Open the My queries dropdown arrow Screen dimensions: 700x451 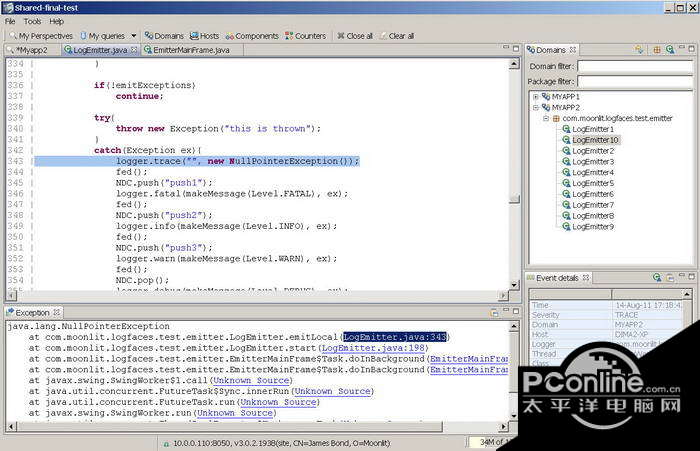[x=133, y=35]
